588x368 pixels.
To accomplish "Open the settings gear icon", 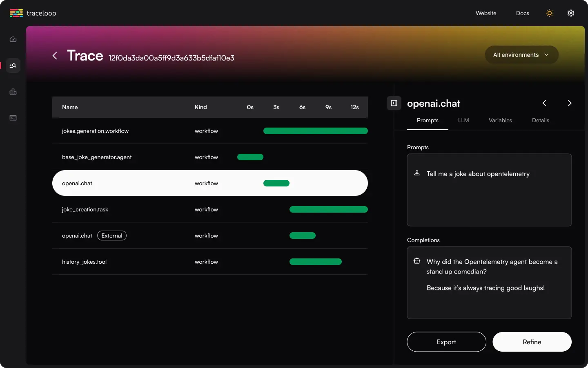I will pos(570,13).
